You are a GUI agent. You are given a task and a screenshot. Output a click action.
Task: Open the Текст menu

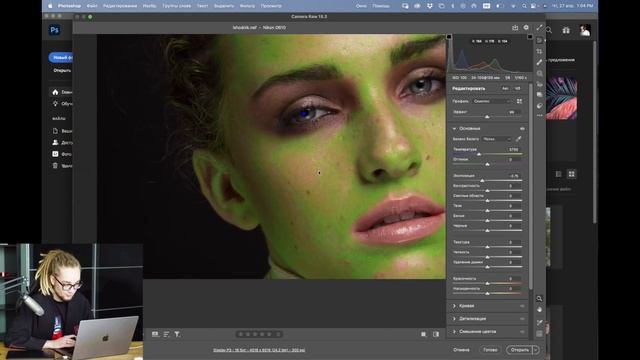tap(202, 6)
